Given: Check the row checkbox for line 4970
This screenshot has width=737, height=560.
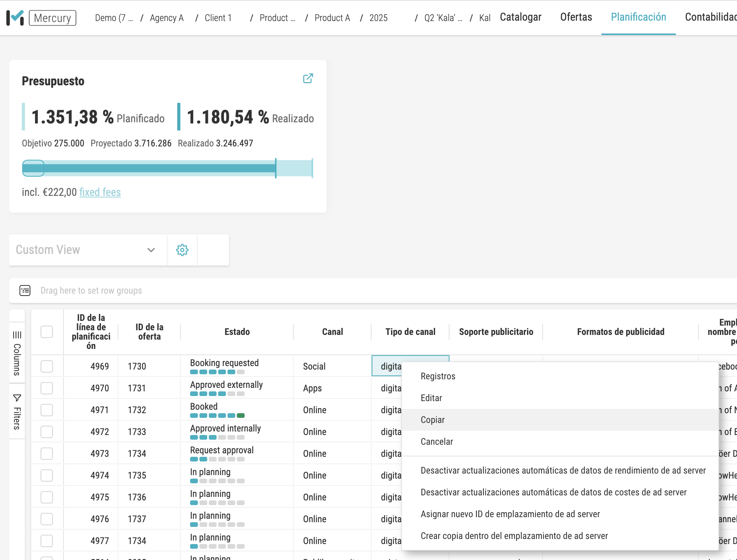Looking at the screenshot, I should [x=47, y=388].
